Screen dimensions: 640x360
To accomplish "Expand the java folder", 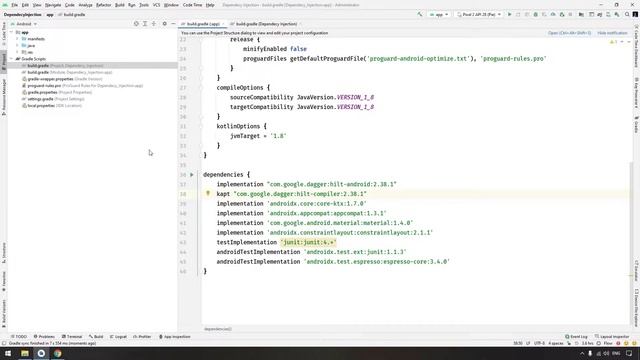I will point(18,46).
